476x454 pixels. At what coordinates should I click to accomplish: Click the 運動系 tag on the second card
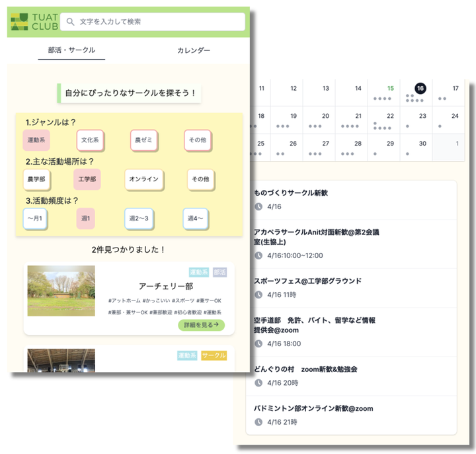187,355
